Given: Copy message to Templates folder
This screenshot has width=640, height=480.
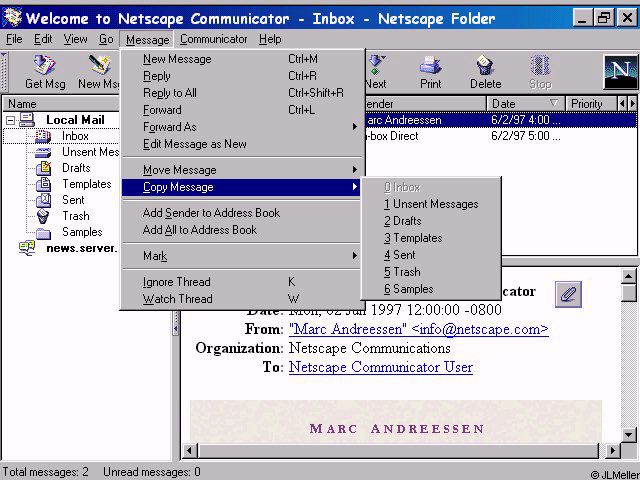Looking at the screenshot, I should [431, 238].
